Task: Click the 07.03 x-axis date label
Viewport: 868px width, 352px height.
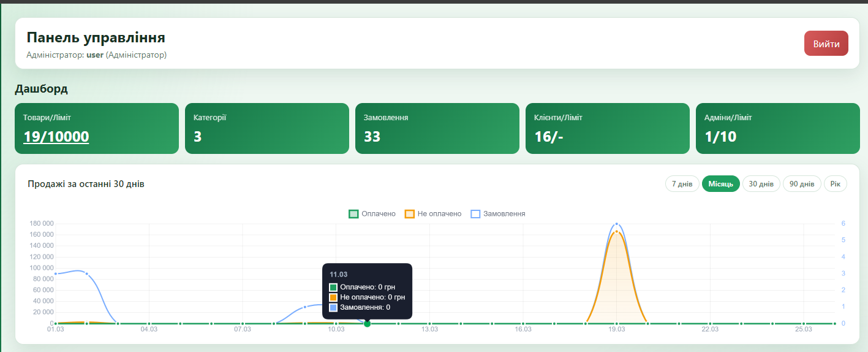Action: tap(243, 330)
